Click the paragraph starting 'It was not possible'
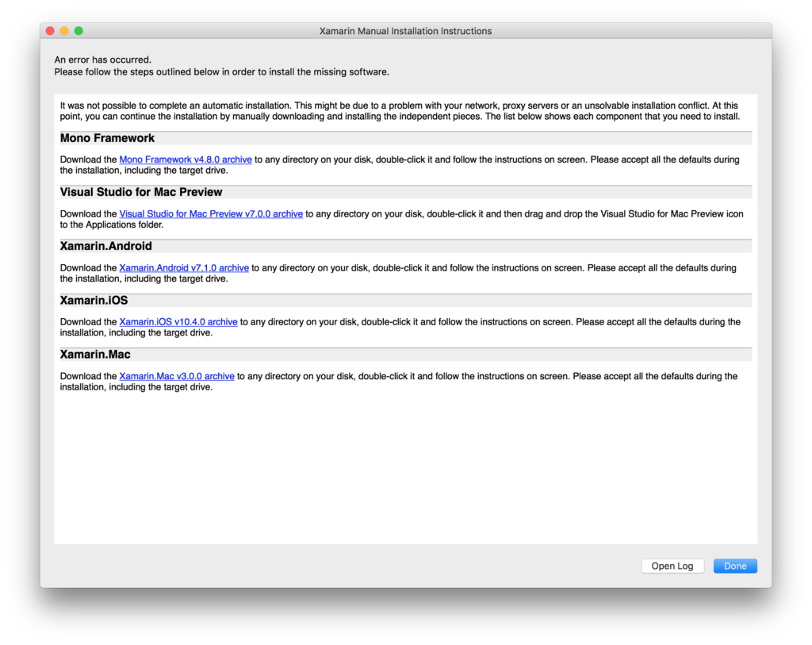The width and height of the screenshot is (812, 645). pos(400,111)
